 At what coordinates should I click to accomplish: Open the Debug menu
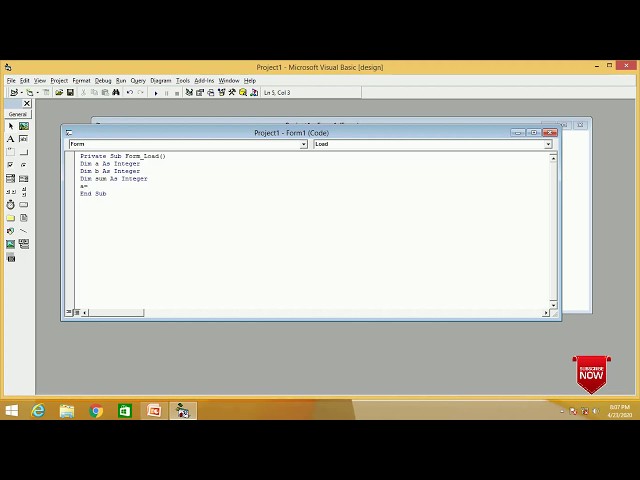click(x=103, y=81)
